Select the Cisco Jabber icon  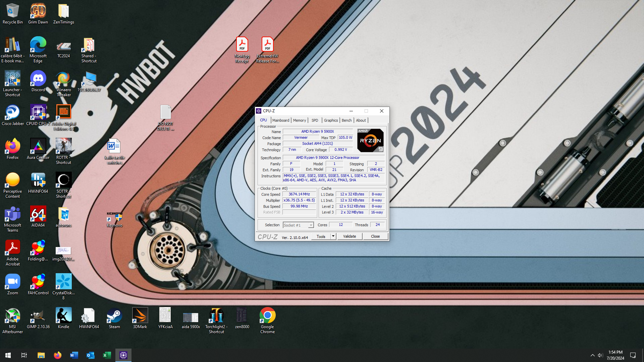pos(13,115)
